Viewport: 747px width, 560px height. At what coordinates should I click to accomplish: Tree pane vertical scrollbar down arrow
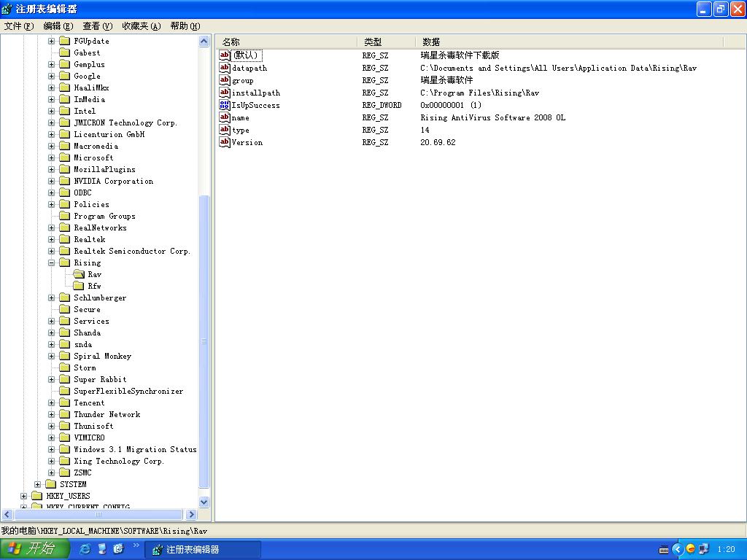tap(204, 502)
